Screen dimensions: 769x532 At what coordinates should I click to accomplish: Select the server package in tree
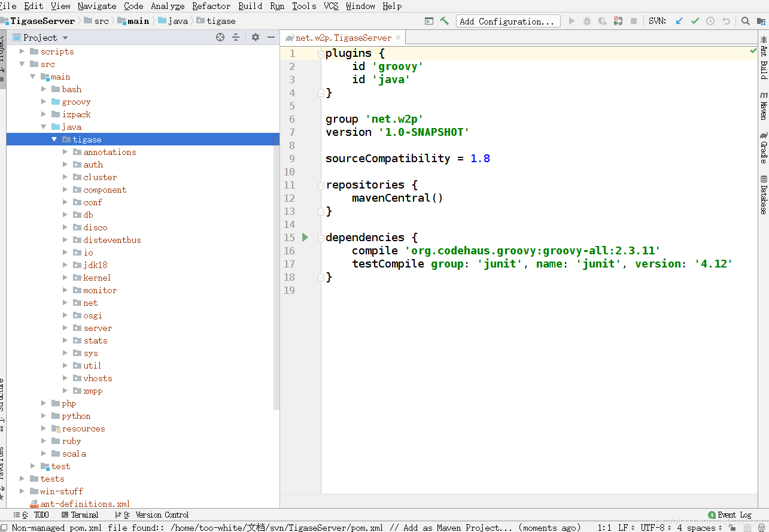click(x=98, y=328)
